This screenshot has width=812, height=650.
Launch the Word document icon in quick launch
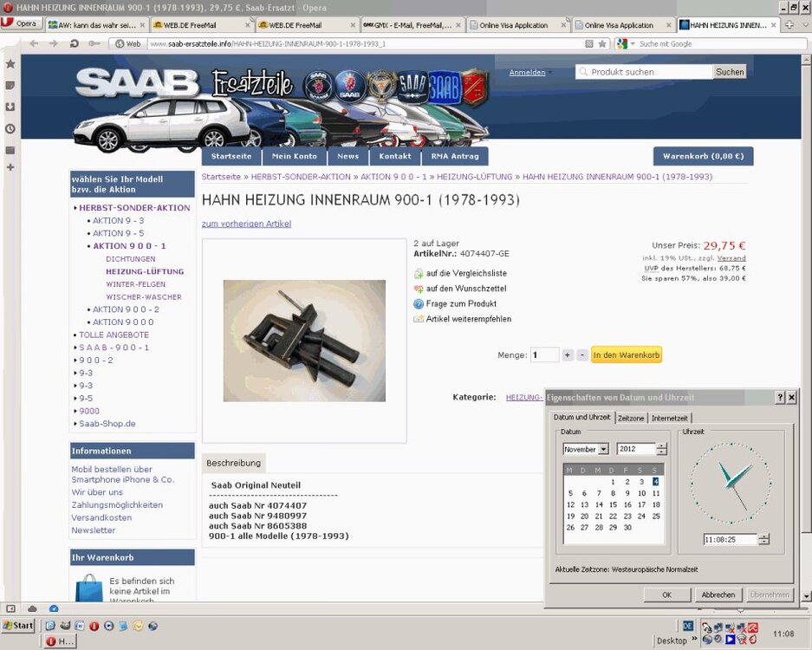click(79, 626)
